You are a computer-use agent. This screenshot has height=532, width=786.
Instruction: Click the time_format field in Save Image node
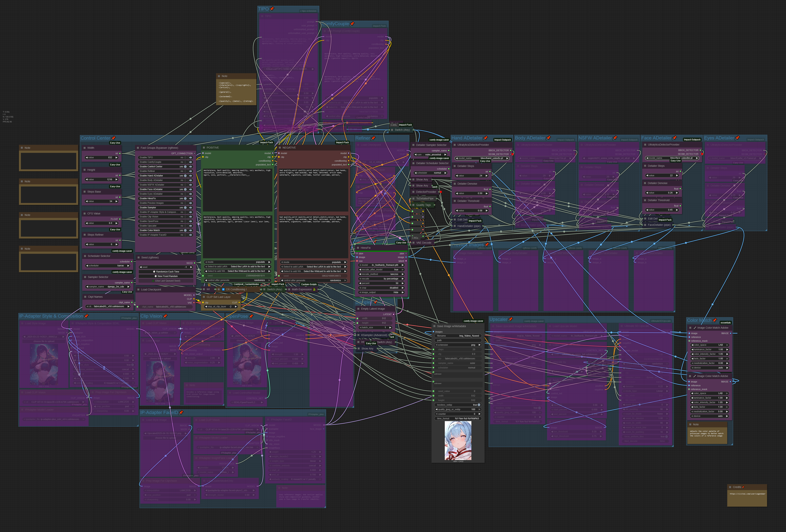tap(458, 418)
